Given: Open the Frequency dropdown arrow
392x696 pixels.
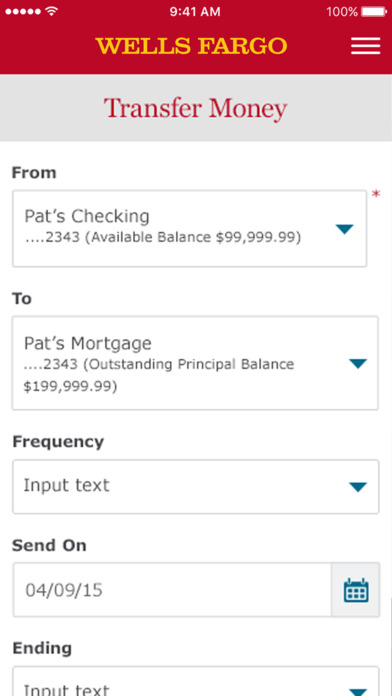Looking at the screenshot, I should click(358, 487).
